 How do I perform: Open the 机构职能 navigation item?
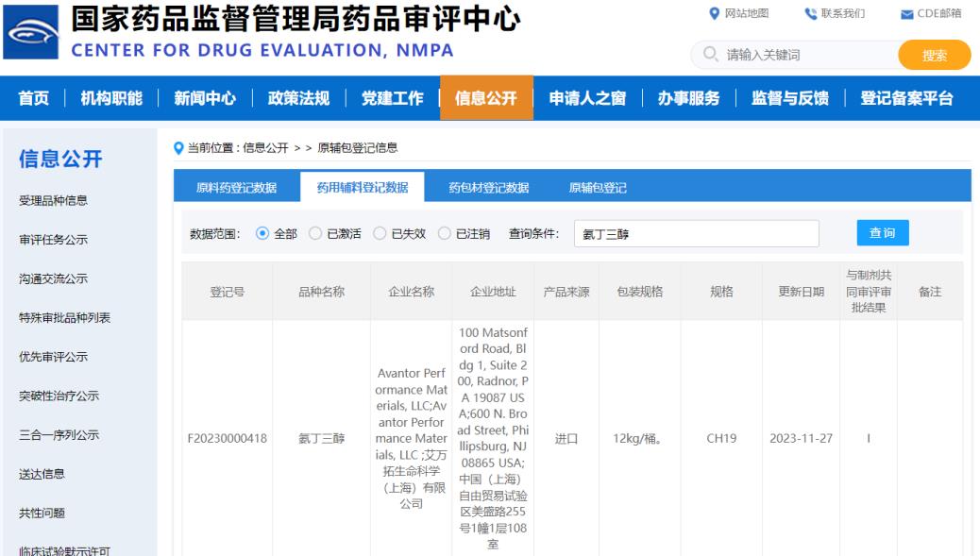tap(111, 98)
